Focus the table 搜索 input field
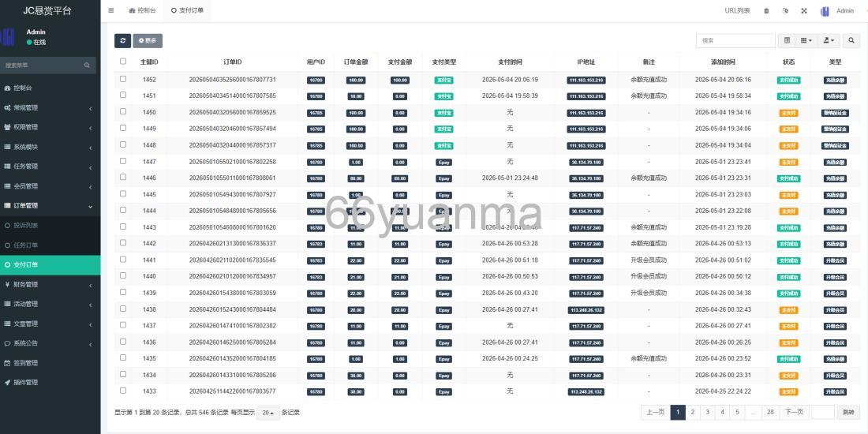 735,40
